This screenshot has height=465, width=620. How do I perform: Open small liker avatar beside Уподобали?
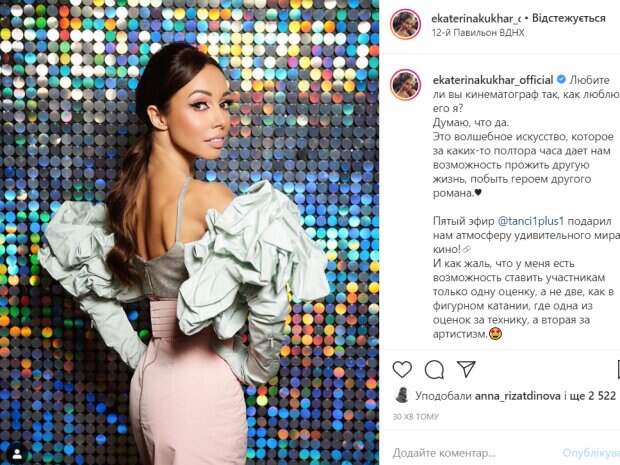coord(402,395)
